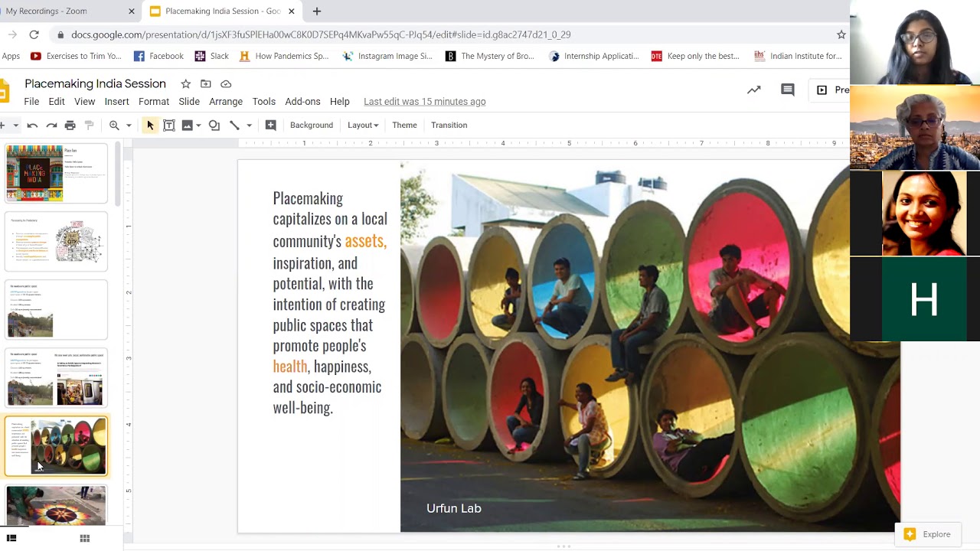Open the Slack bookmark

pos(212,56)
